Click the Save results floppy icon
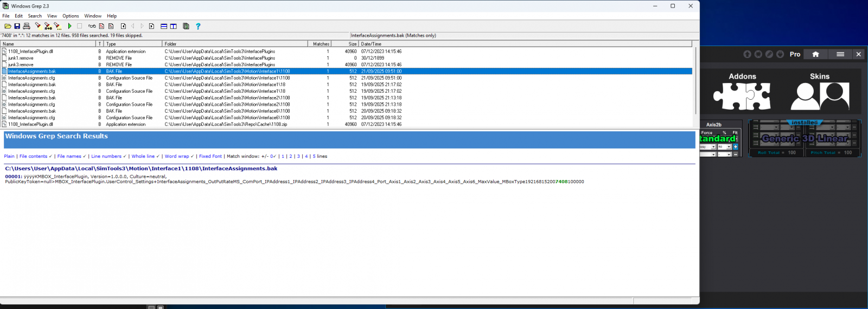Viewport: 868px width, 309px height. pyautogui.click(x=17, y=26)
